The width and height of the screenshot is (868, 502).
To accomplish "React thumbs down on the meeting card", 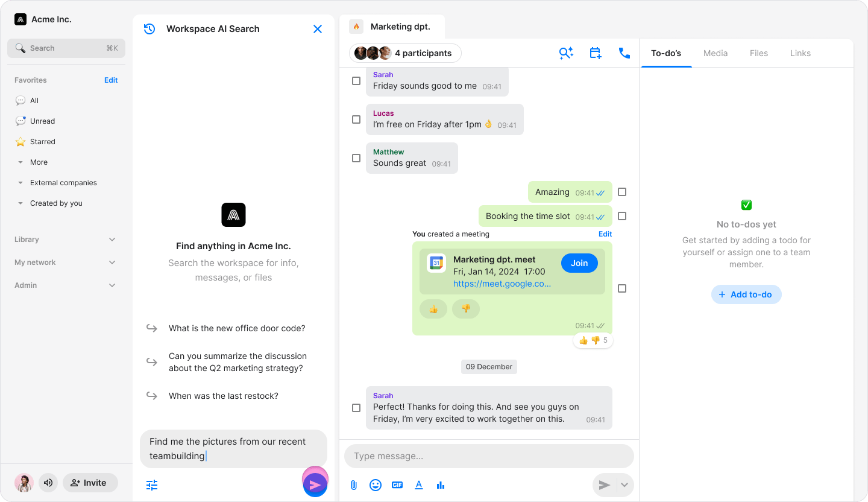I will (466, 309).
